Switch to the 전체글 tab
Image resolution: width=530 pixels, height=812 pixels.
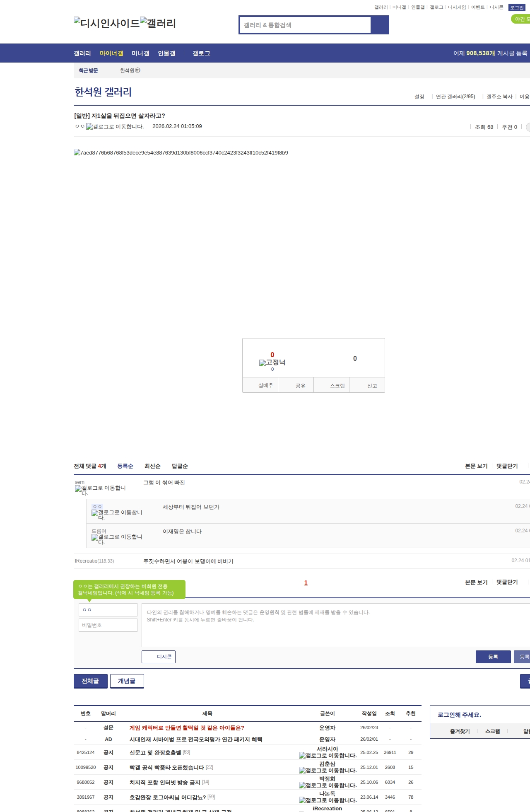pyautogui.click(x=91, y=681)
